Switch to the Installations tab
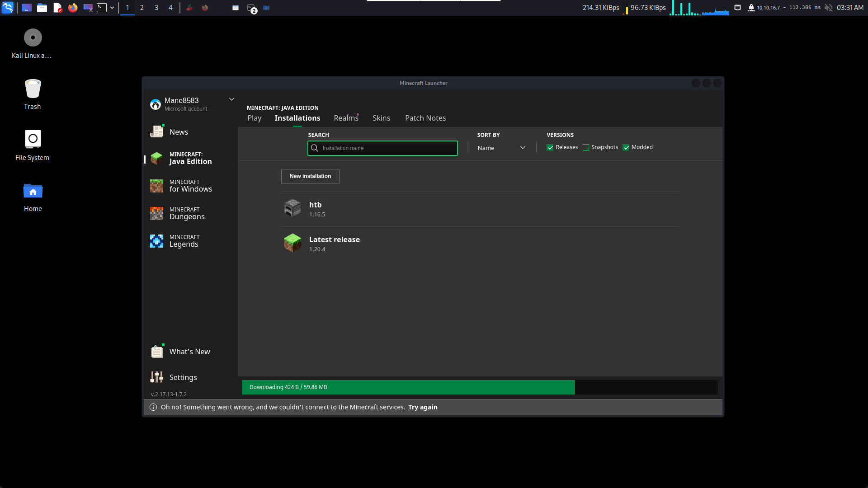The width and height of the screenshot is (868, 488). (297, 118)
